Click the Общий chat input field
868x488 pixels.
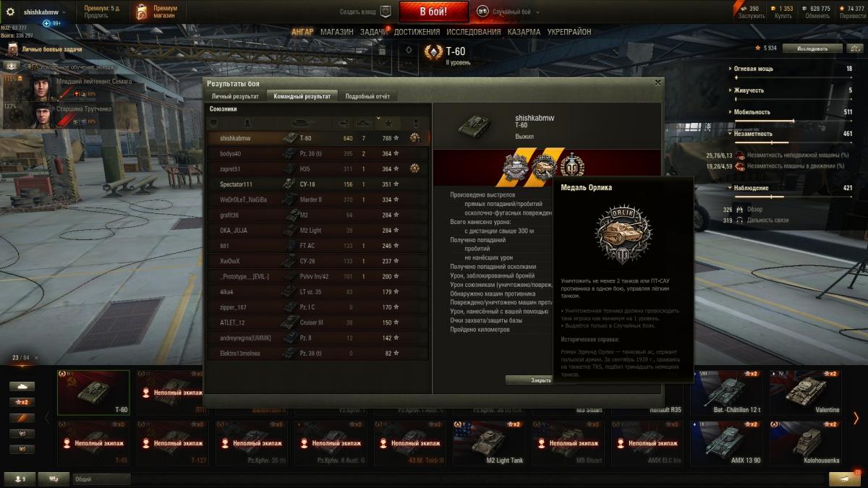[101, 479]
